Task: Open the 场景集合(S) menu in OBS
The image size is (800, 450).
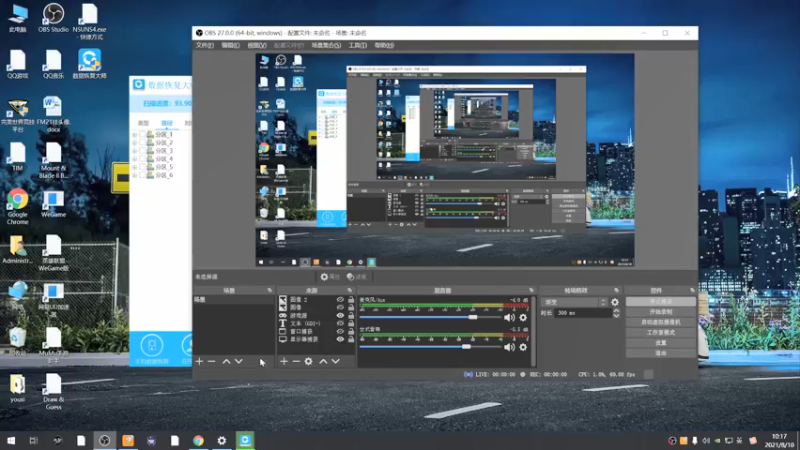Action: tap(326, 45)
